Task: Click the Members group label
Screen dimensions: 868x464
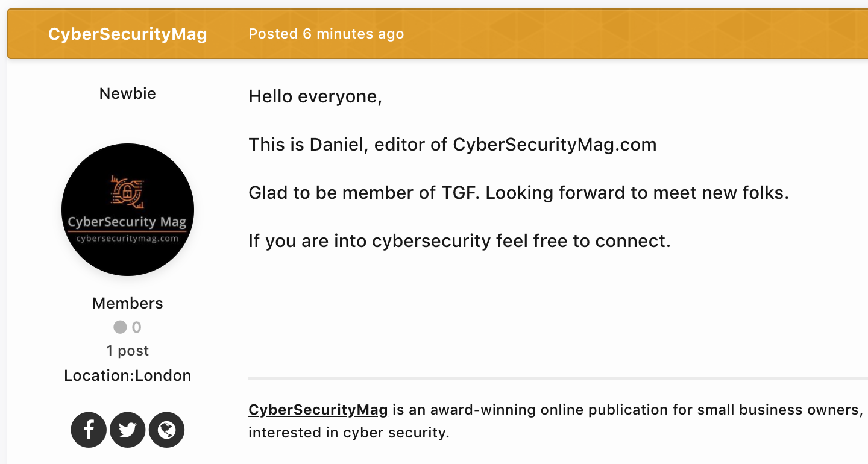Action: pos(128,303)
